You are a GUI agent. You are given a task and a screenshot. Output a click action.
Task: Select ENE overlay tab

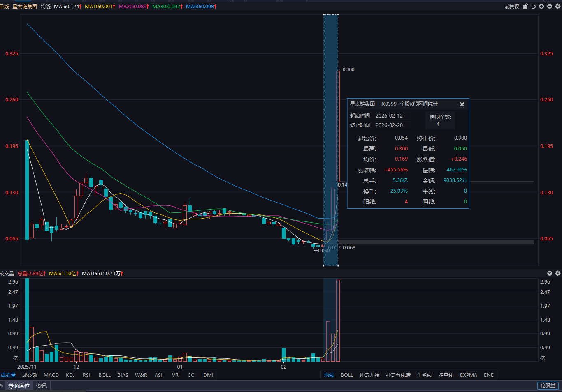(489, 375)
